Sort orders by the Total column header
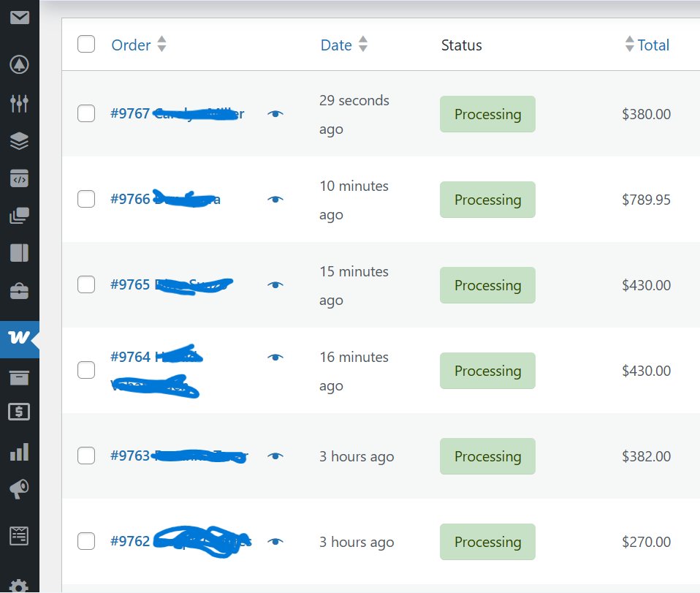The width and height of the screenshot is (700, 593). pyautogui.click(x=653, y=45)
